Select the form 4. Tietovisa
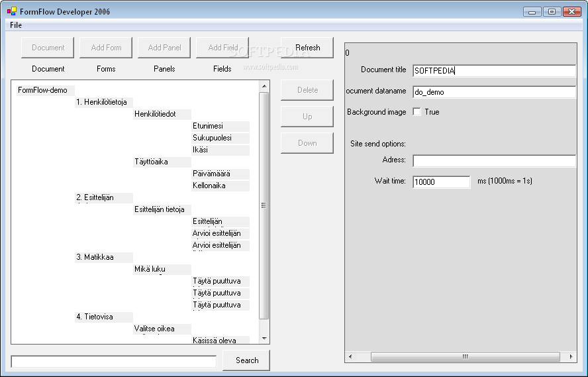 pos(104,317)
